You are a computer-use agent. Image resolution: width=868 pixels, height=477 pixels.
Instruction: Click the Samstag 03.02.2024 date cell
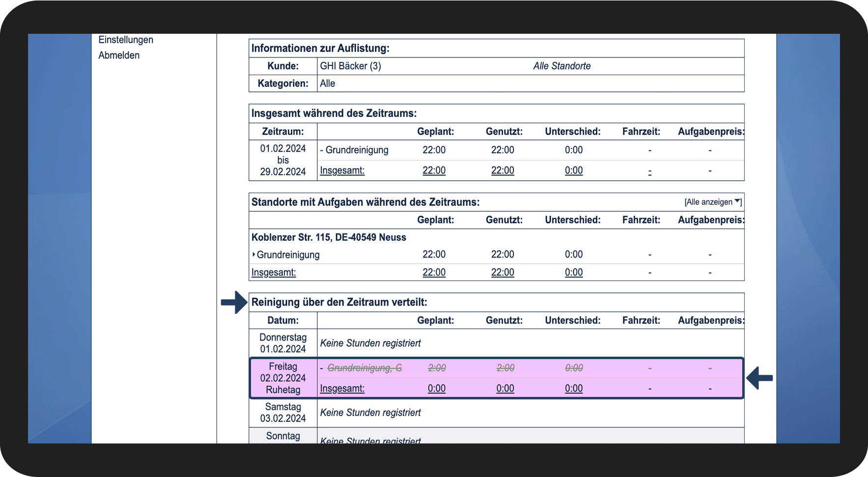tap(283, 413)
